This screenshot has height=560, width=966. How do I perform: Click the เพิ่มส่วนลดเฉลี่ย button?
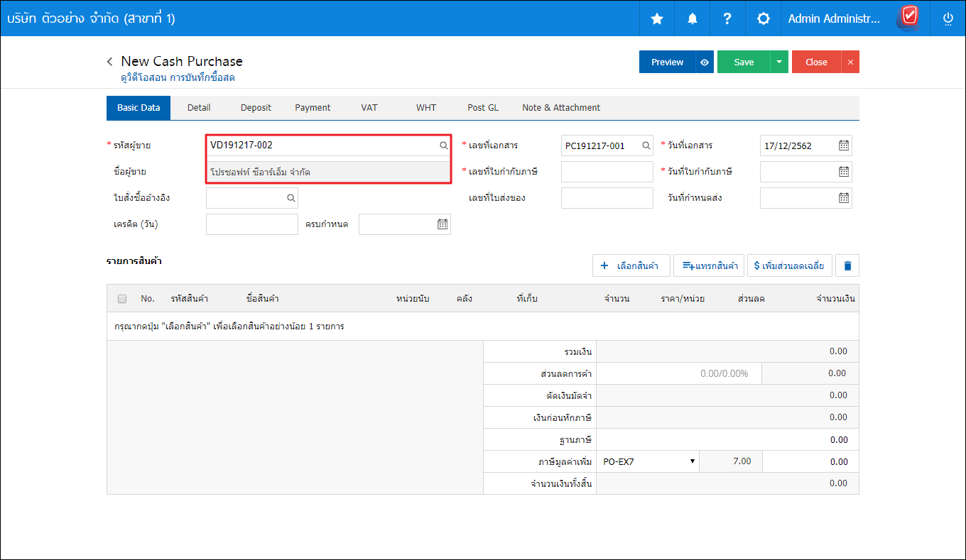tap(790, 266)
